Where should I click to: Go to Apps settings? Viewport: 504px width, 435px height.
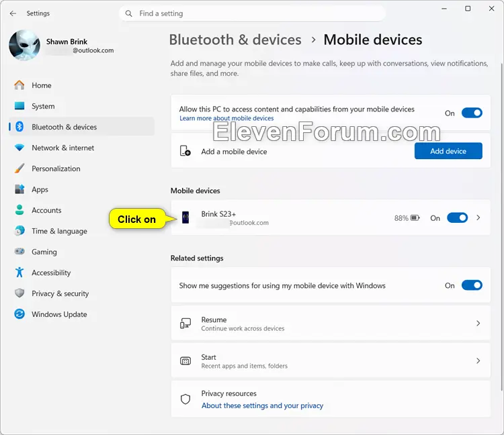[81, 189]
